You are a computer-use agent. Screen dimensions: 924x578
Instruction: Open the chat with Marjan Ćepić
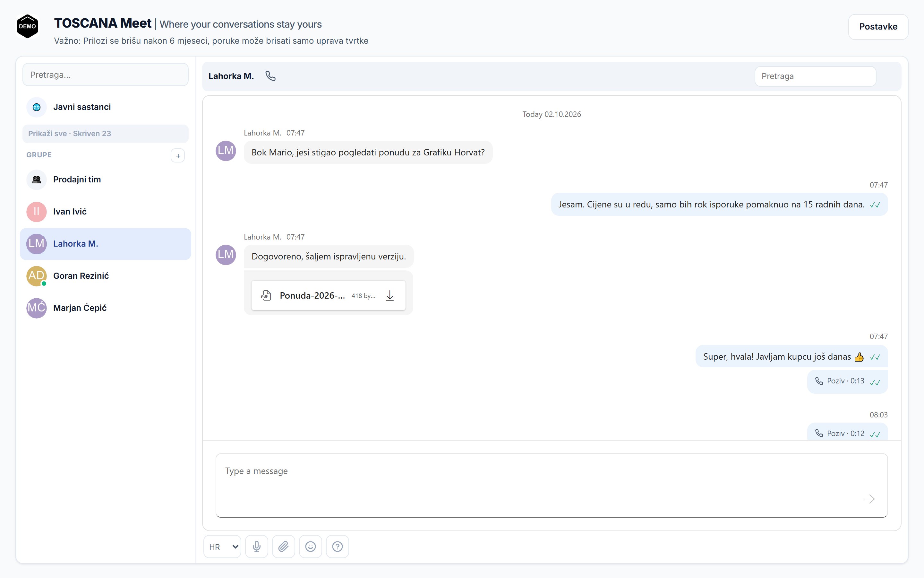click(x=105, y=308)
